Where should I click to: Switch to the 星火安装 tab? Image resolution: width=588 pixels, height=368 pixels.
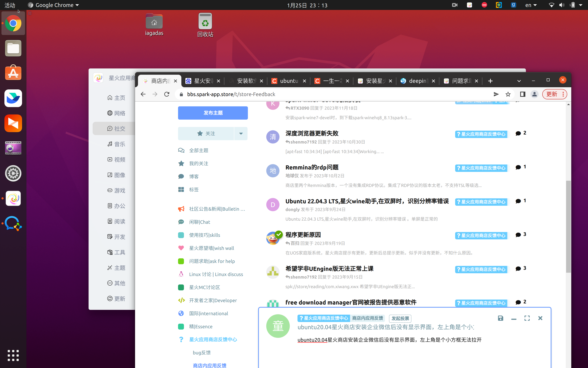tap(203, 81)
